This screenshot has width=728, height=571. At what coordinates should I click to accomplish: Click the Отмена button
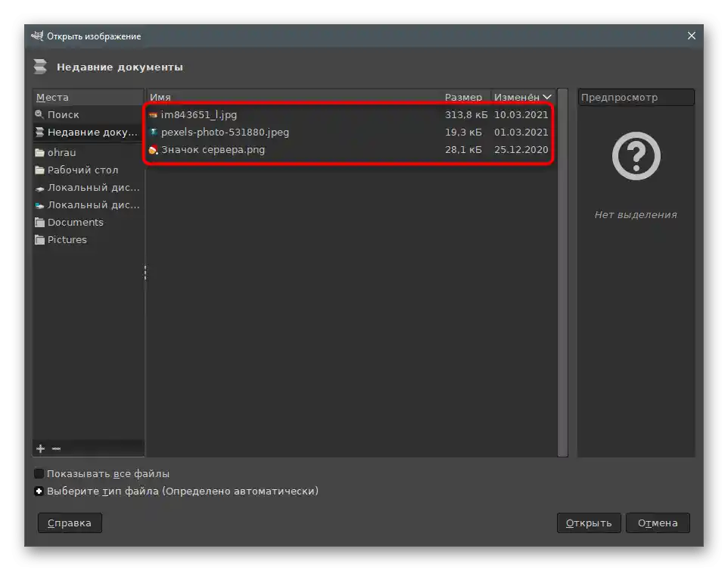[658, 523]
